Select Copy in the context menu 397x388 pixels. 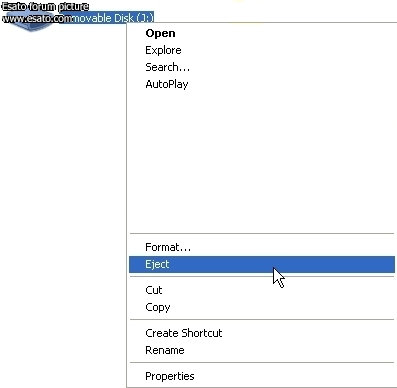[x=262, y=307]
